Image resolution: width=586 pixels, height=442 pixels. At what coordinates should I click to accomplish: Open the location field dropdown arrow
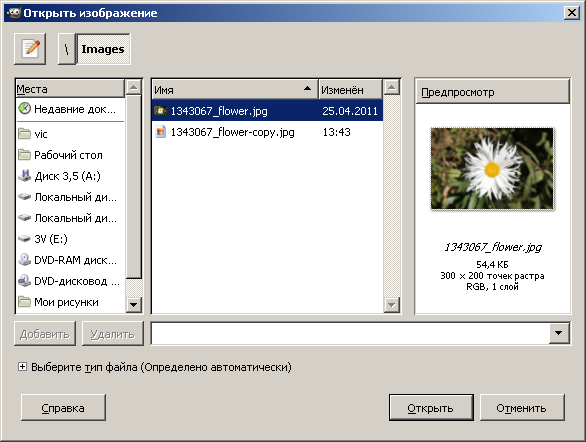[x=559, y=333]
